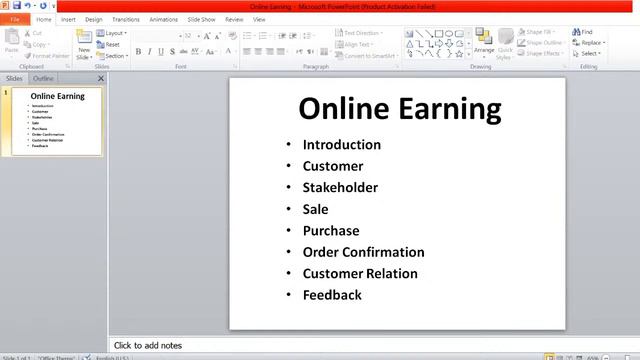Expand the shapes gallery More arrow

pyautogui.click(x=469, y=53)
